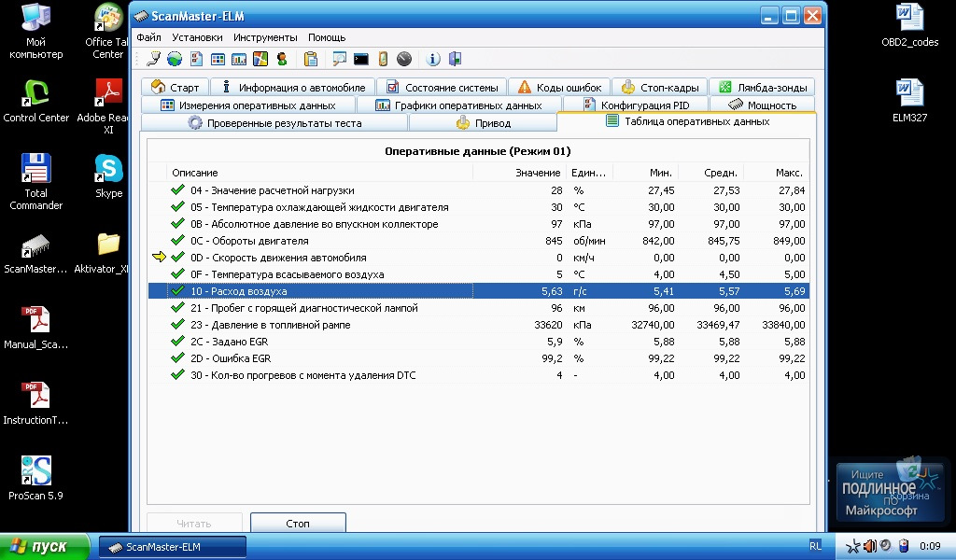
Task: Click the clipboard report toolbar icon
Action: click(x=311, y=59)
